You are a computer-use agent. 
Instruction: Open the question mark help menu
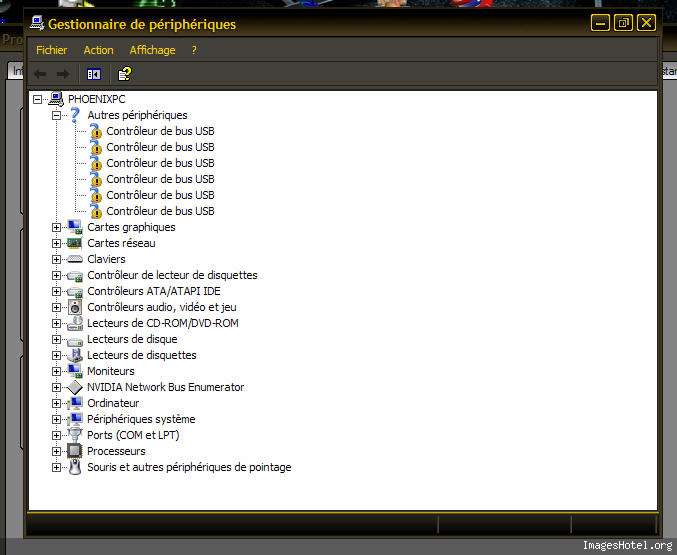[194, 50]
